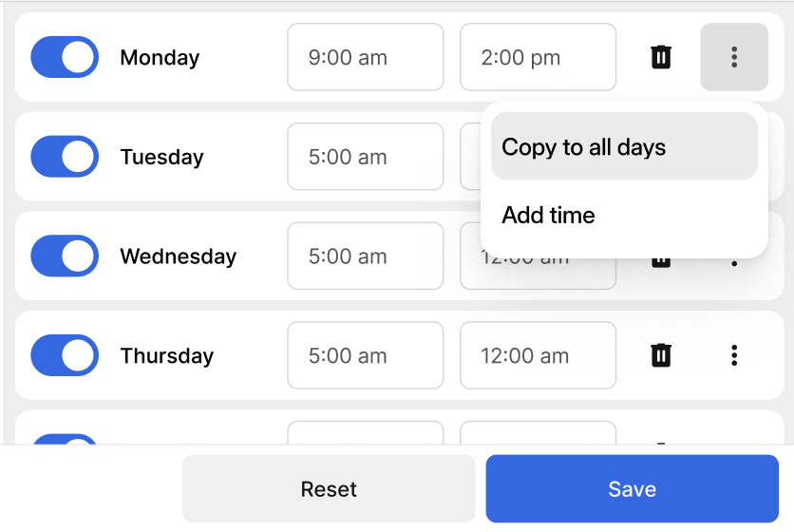Switch off the Thursday toggle
794x532 pixels.
pos(65,355)
